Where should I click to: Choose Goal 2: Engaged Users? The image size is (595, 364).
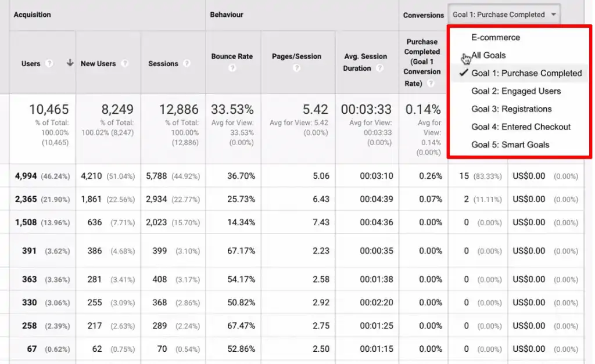[x=516, y=91]
